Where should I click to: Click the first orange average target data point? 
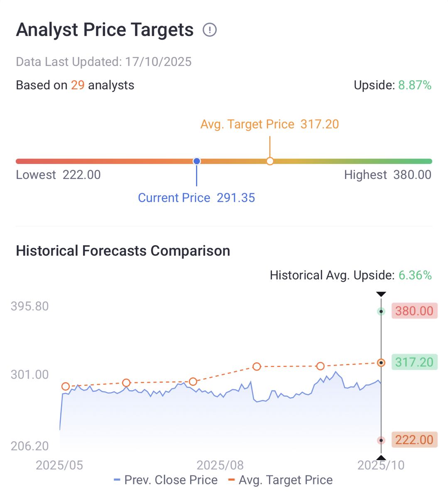point(65,386)
